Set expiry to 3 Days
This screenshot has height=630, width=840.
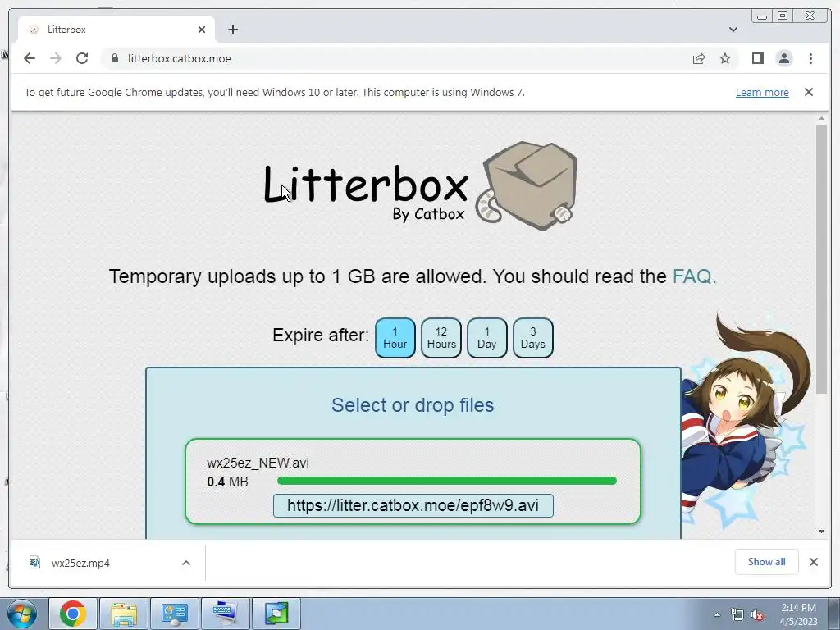point(533,338)
